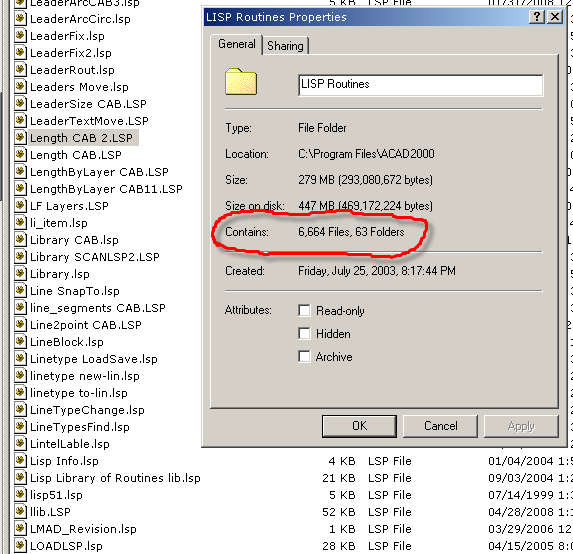
Task: Select the Length CAB.LSP file
Action: pyautogui.click(x=76, y=155)
